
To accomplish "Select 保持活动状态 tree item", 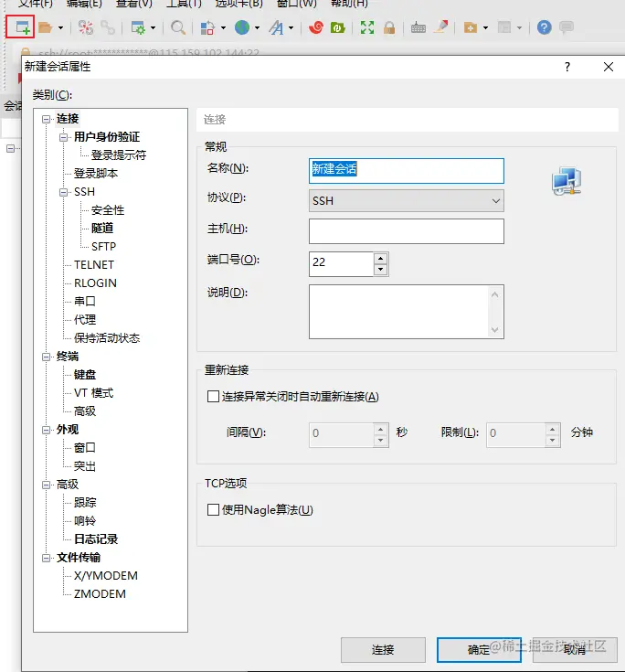I will 107,338.
